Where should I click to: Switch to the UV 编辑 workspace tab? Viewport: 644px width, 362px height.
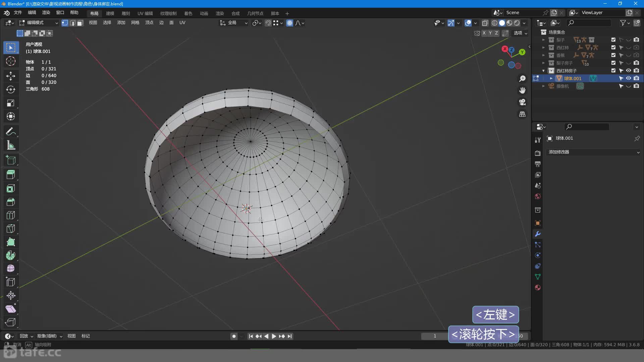pyautogui.click(x=145, y=13)
